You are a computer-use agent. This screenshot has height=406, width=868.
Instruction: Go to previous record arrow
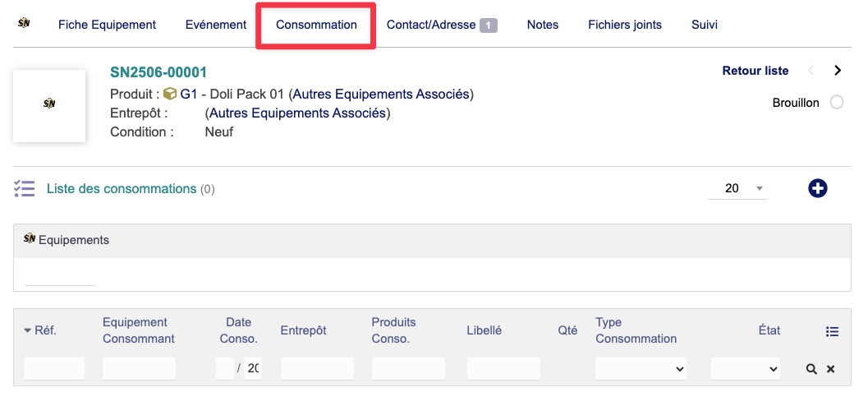click(811, 71)
